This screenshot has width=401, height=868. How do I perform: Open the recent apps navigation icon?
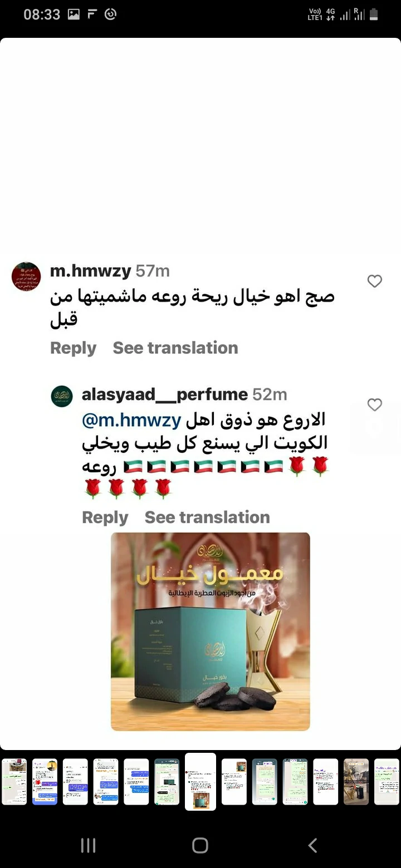click(x=88, y=846)
